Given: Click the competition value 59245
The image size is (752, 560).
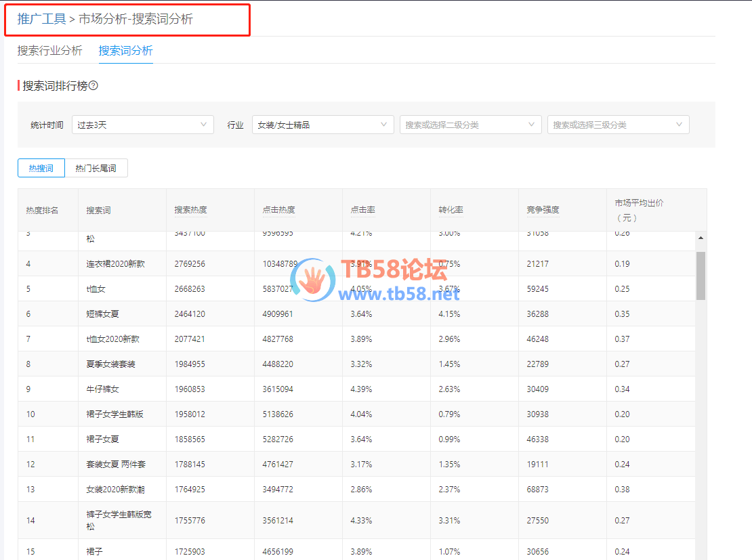Looking at the screenshot, I should [538, 289].
